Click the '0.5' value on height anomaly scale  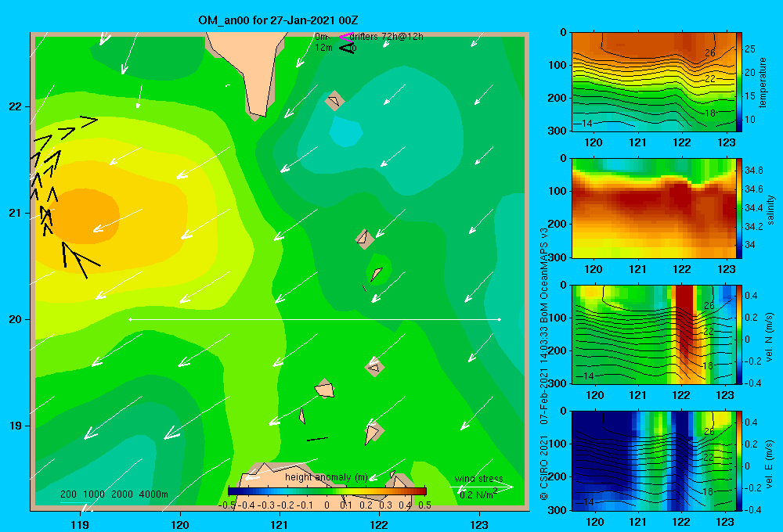pyautogui.click(x=425, y=505)
